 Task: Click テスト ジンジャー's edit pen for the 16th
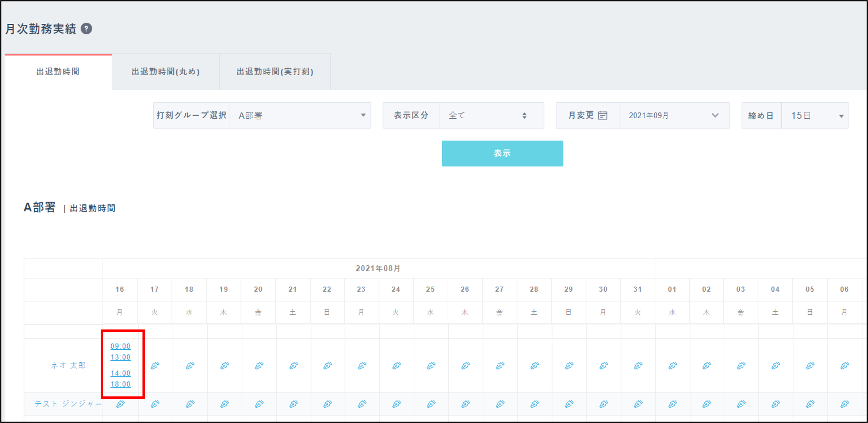pyautogui.click(x=121, y=404)
